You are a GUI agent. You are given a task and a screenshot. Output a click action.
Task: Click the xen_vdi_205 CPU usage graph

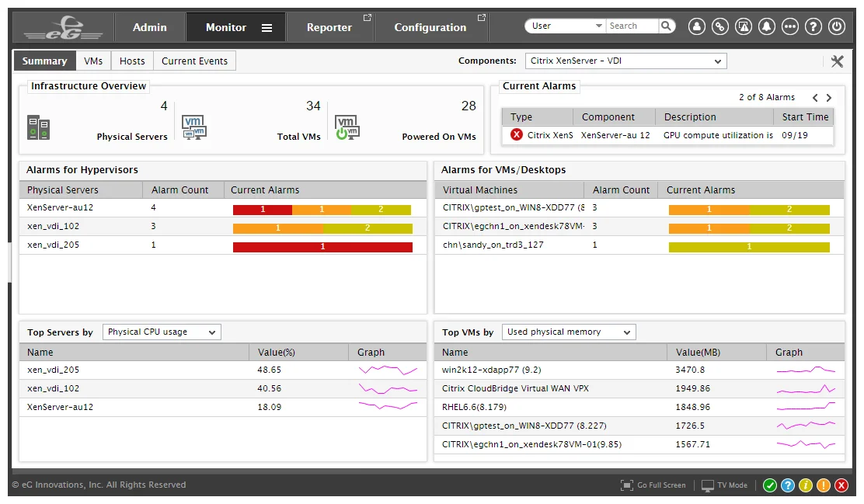coord(388,370)
